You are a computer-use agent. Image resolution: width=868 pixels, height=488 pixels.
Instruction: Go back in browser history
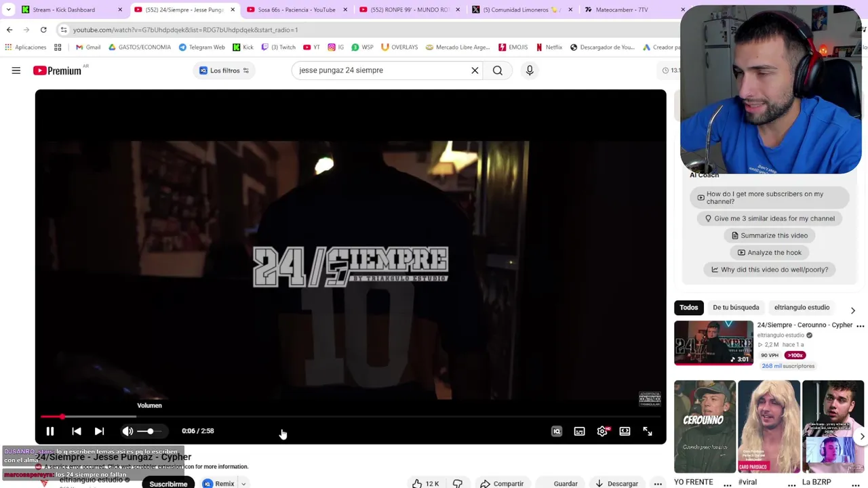[x=9, y=30]
